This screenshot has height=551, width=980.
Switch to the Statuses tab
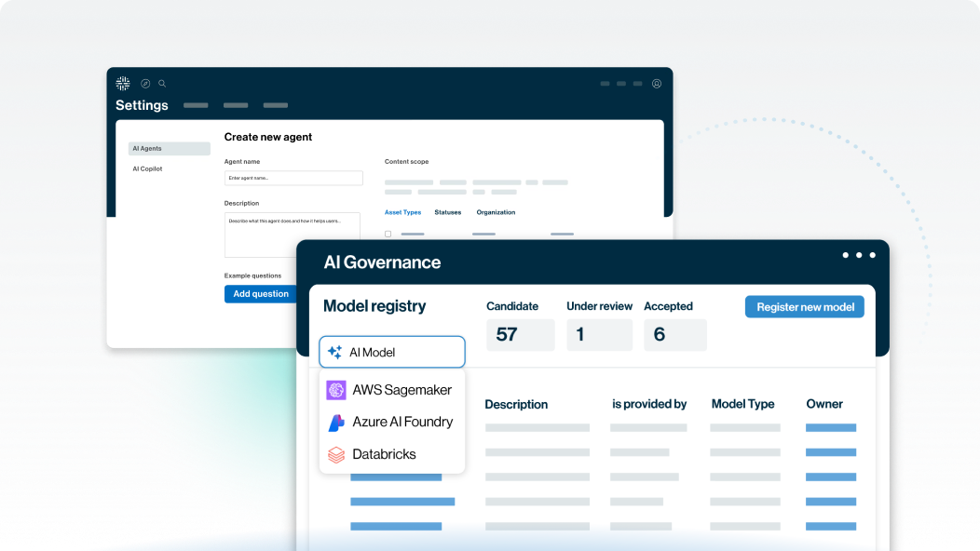[447, 212]
